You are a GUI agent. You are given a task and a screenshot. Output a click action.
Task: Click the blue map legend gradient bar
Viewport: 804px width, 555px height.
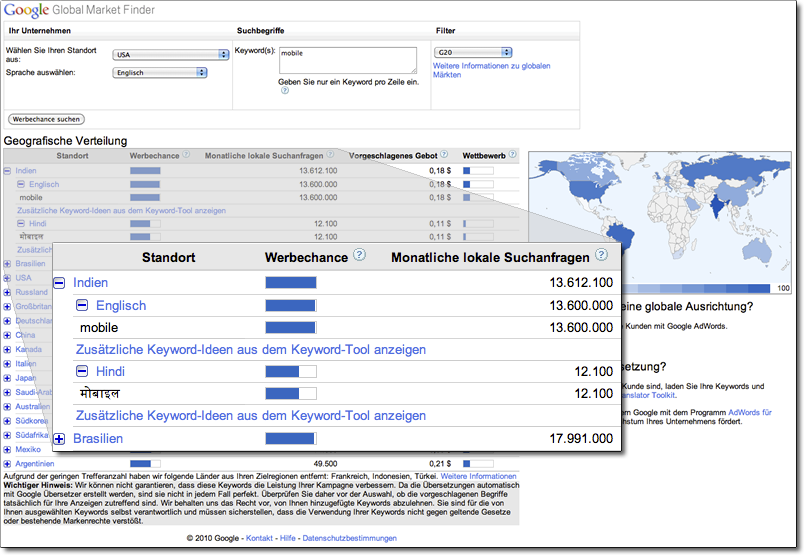(696, 288)
